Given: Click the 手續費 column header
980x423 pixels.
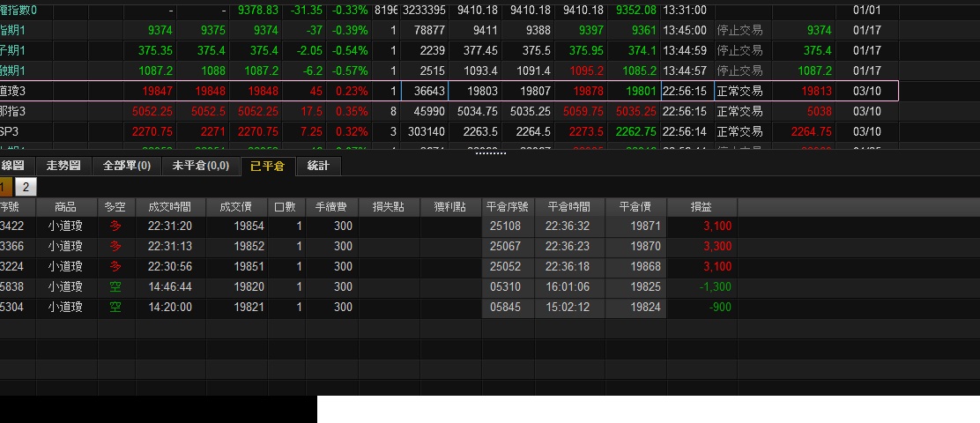Looking at the screenshot, I should point(331,207).
